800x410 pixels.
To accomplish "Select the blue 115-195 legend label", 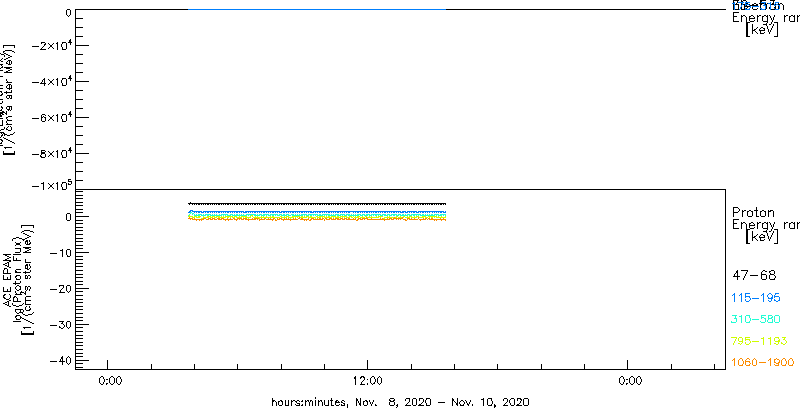I will [756, 298].
